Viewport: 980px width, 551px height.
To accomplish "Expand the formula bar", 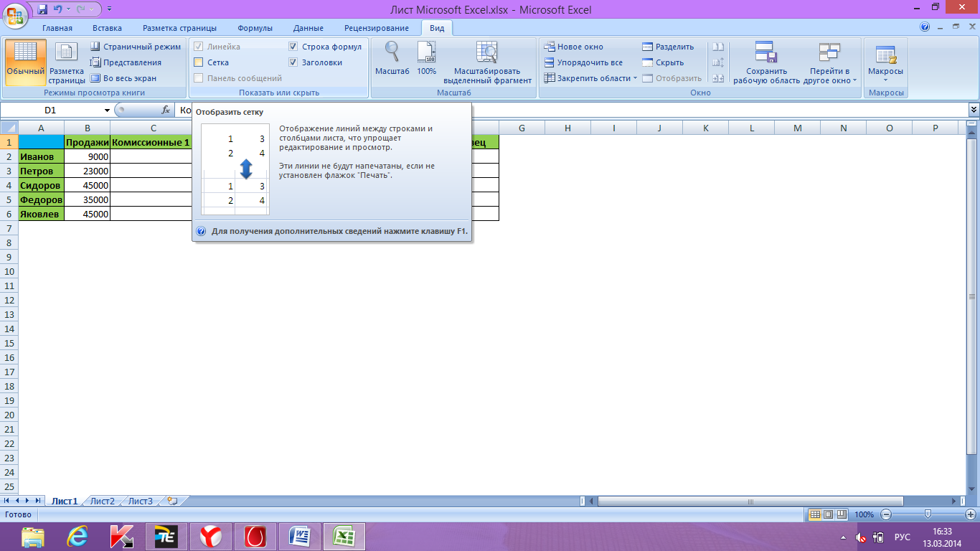I will [974, 110].
